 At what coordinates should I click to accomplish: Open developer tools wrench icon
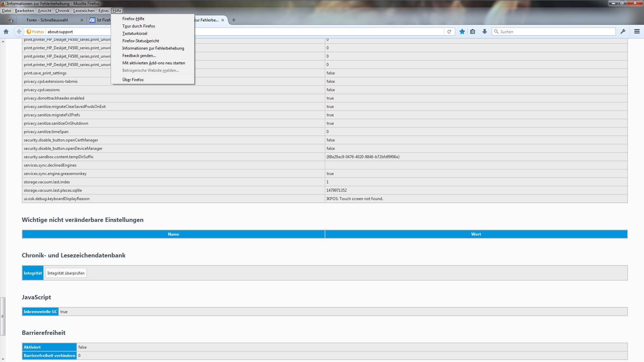(623, 32)
